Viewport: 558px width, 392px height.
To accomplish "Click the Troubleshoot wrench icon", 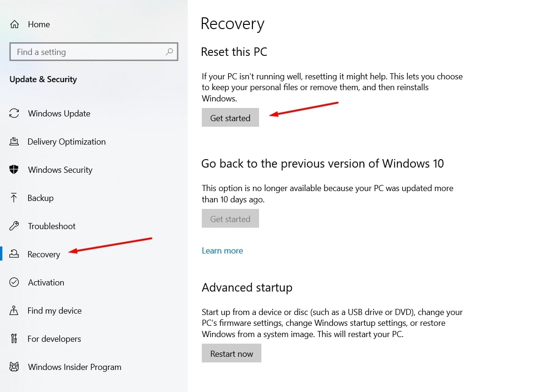I will click(14, 226).
